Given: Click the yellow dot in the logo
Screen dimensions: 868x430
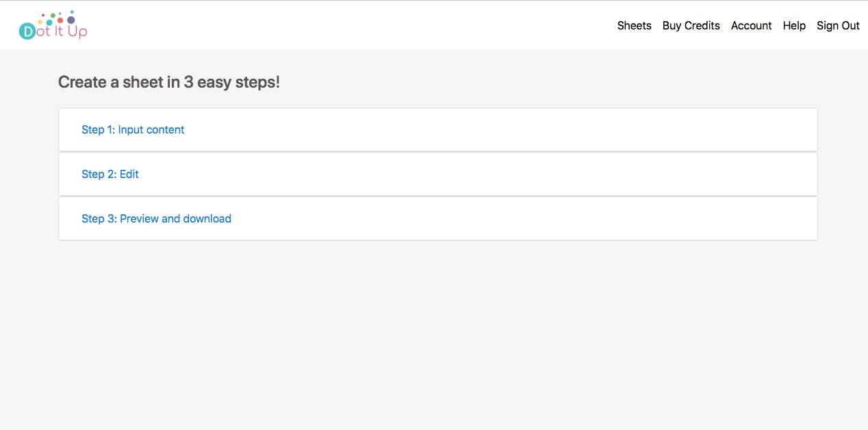Looking at the screenshot, I should 40,22.
